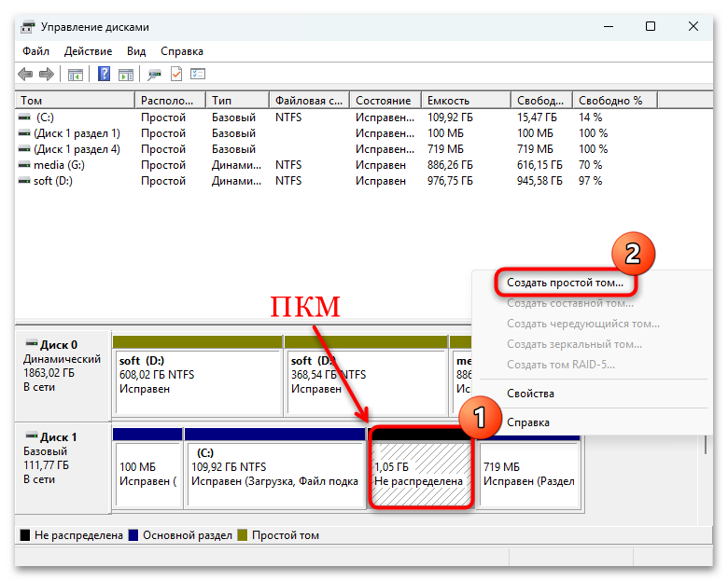Open the Справка menu in menu bar
The width and height of the screenshot is (728, 581).
[182, 51]
